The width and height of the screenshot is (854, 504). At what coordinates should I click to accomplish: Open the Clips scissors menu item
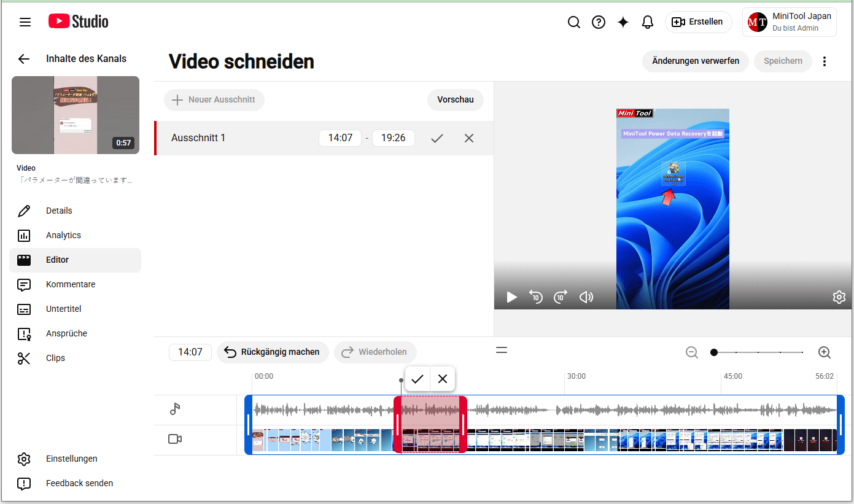pos(76,358)
